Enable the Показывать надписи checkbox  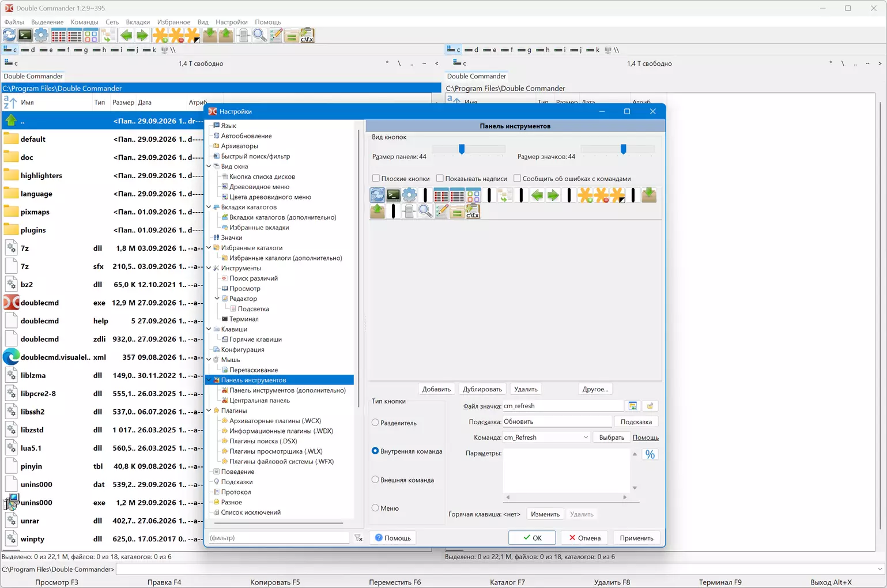[440, 179]
